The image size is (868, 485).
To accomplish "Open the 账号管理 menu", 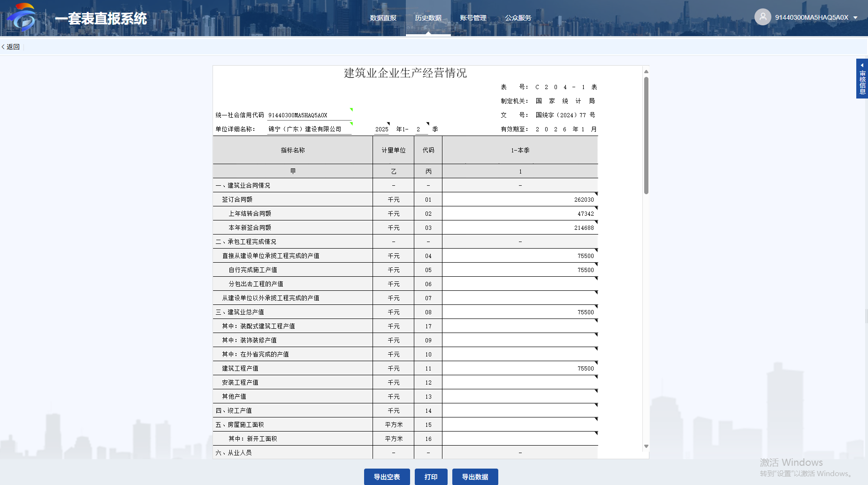I will pyautogui.click(x=473, y=18).
